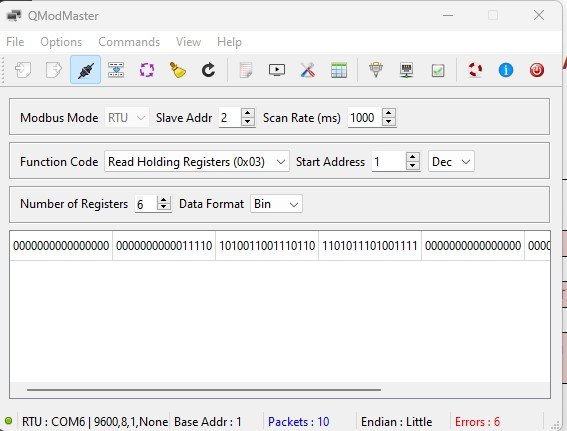Open the File menu
Image resolution: width=567 pixels, height=431 pixels.
pos(15,42)
